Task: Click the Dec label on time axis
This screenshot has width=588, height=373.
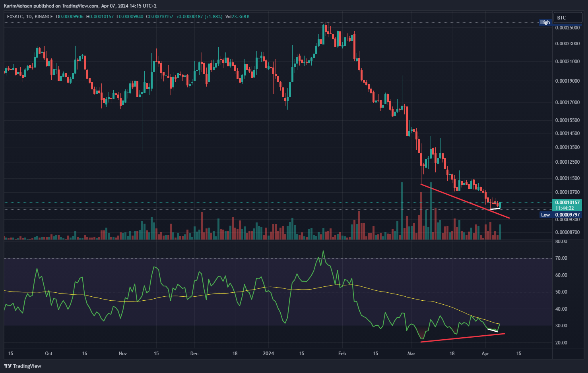Action: pos(194,354)
